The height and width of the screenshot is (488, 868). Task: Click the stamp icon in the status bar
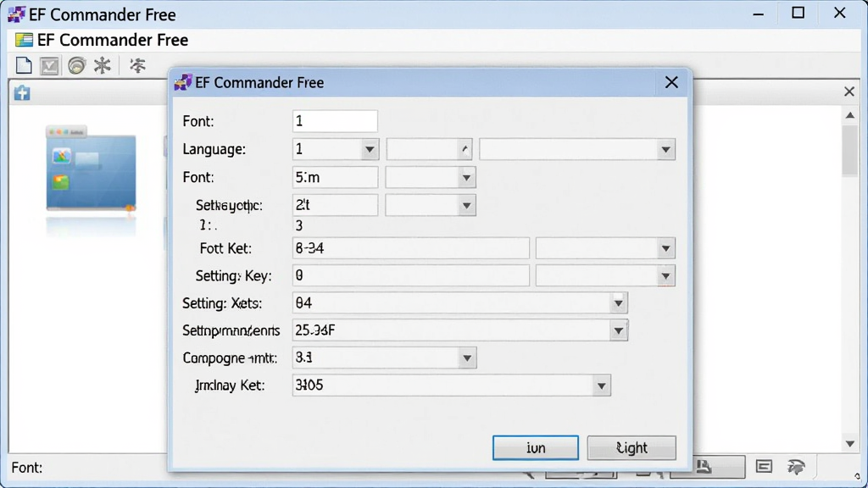coord(704,466)
